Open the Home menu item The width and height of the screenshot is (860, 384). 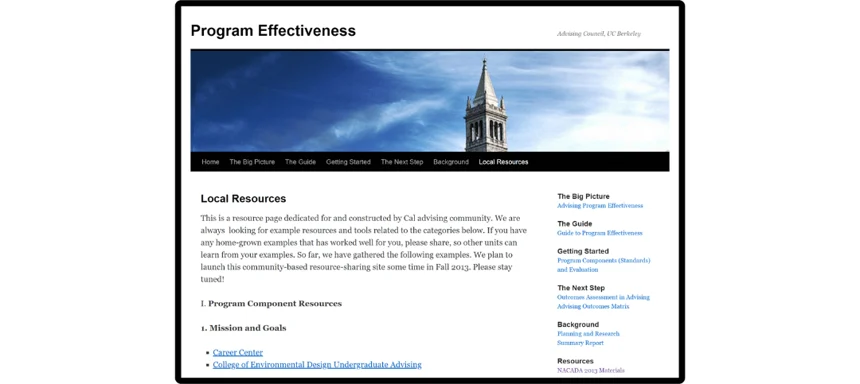click(210, 162)
